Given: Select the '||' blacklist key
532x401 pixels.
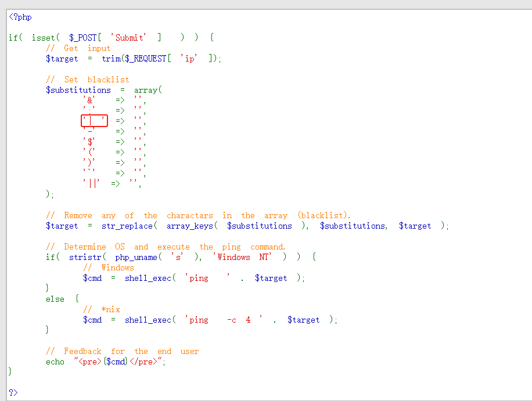Looking at the screenshot, I should (92, 183).
